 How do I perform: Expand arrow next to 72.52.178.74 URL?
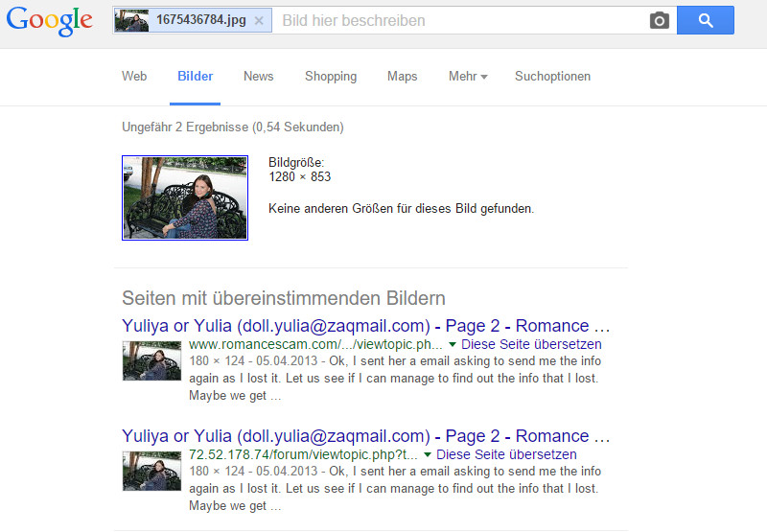coord(428,454)
